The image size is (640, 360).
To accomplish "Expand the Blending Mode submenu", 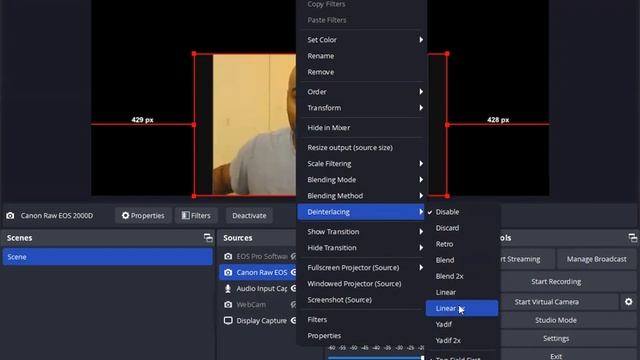I will pos(361,180).
